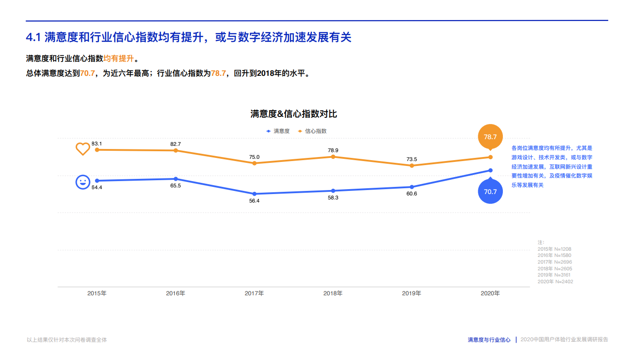Click the blue 70.7 callout bubble
634x364 pixels.
pos(490,191)
